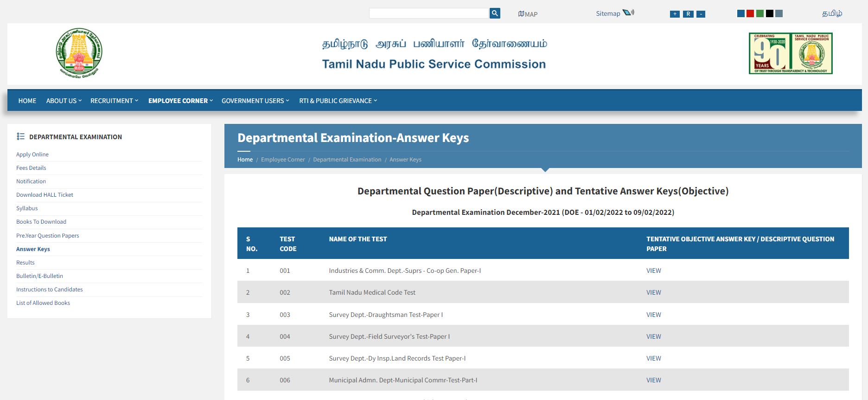Open Results sidebar link
The height and width of the screenshot is (400, 868).
tap(26, 263)
